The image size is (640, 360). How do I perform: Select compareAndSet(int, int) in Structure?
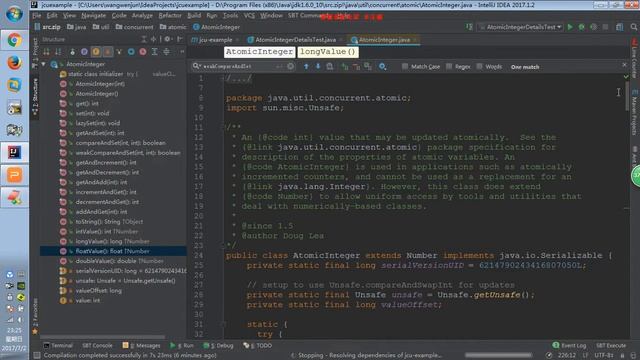tap(120, 143)
